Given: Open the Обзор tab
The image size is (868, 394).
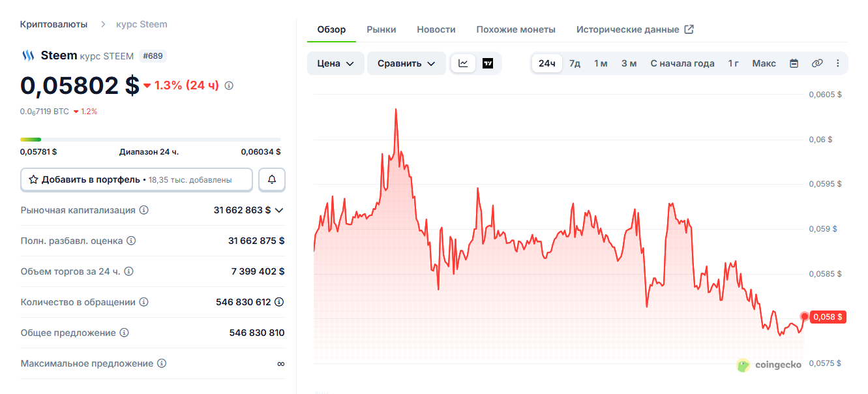Looking at the screenshot, I should tap(331, 29).
